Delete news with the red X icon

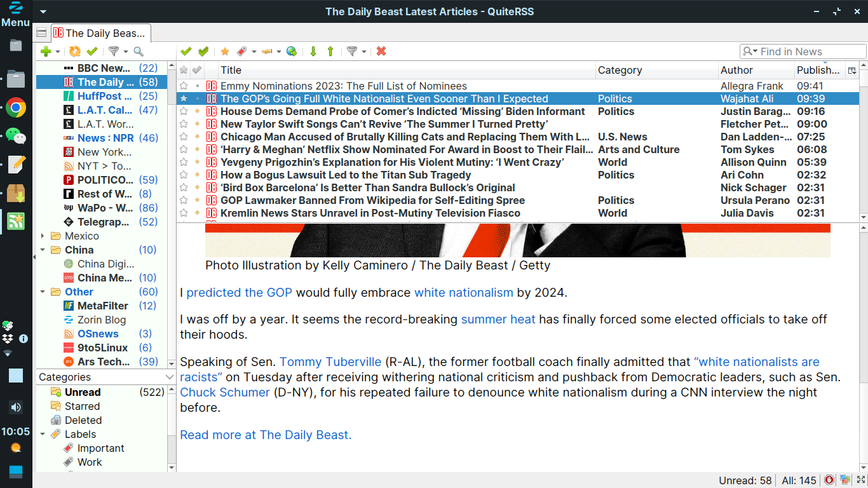click(x=381, y=51)
